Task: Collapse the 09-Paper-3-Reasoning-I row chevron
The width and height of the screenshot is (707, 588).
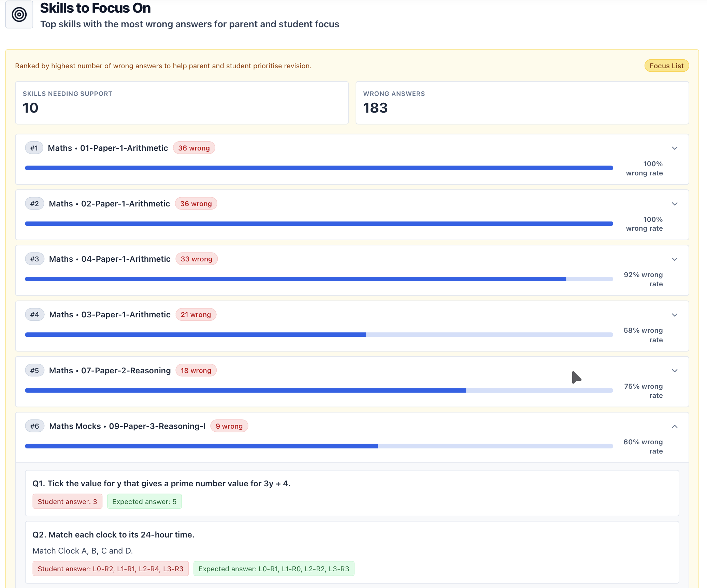Action: 674,426
